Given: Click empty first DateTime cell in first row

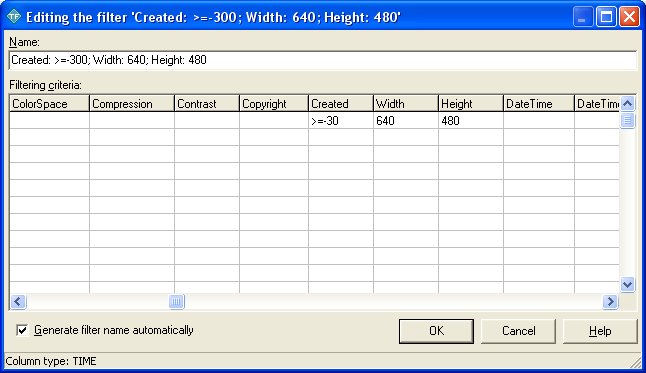Looking at the screenshot, I should (x=539, y=120).
